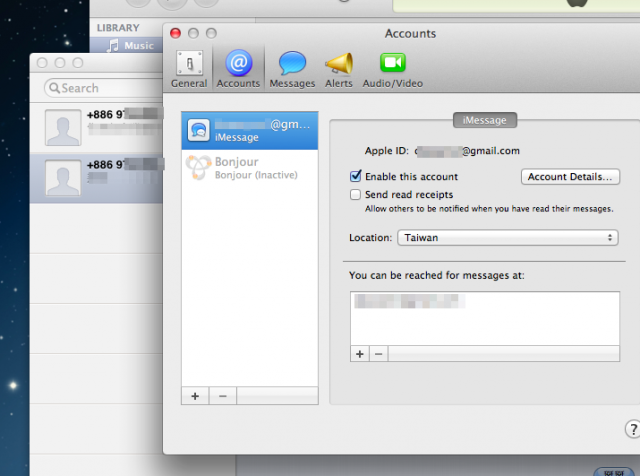
Task: Click the iMessage account bubble icon
Action: click(198, 130)
